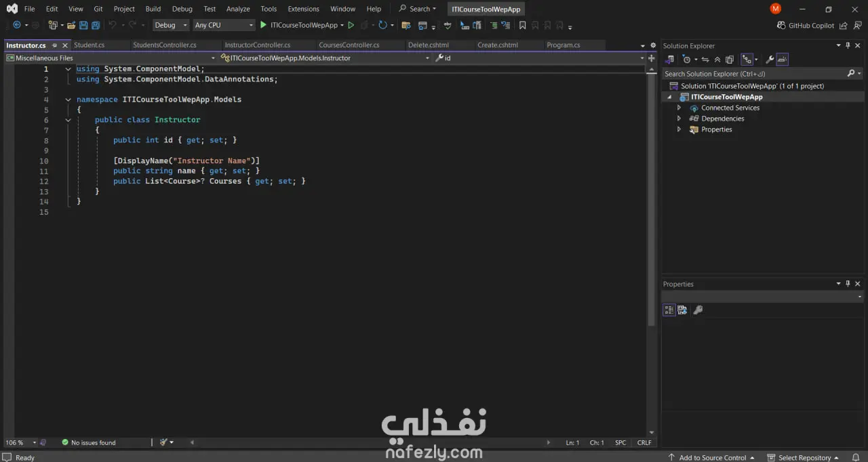Image resolution: width=868 pixels, height=462 pixels.
Task: Open the Build menu
Action: point(153,9)
